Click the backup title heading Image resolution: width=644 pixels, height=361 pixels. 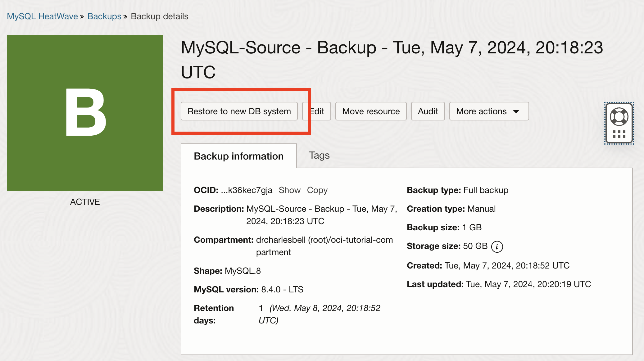tap(392, 48)
